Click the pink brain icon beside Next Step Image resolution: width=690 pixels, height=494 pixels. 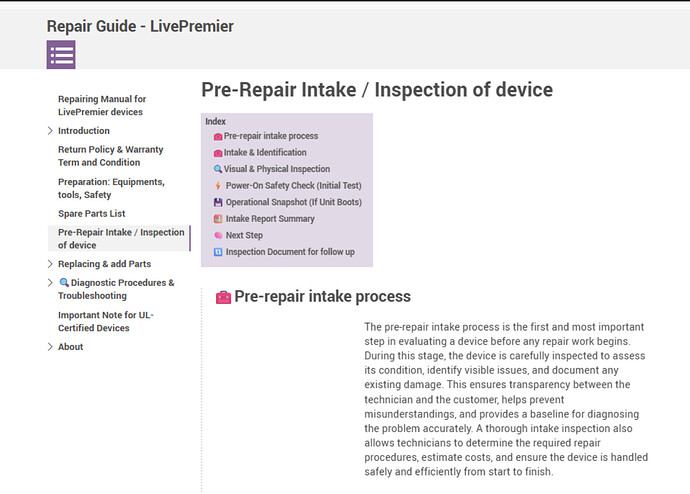click(x=218, y=236)
